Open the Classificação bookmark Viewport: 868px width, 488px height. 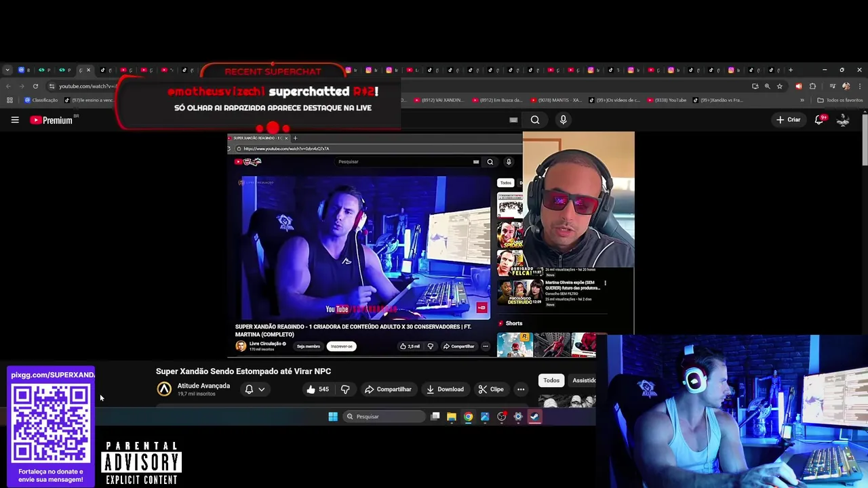coord(41,100)
